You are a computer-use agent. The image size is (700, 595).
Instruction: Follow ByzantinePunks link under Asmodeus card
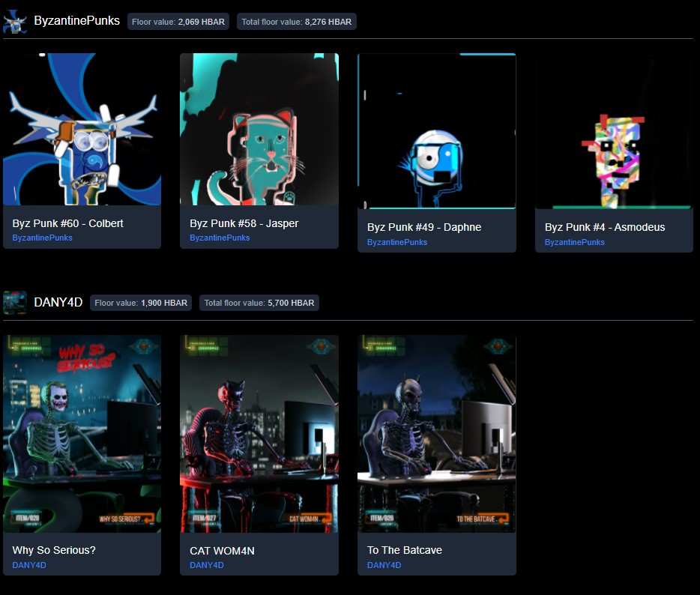coord(575,242)
